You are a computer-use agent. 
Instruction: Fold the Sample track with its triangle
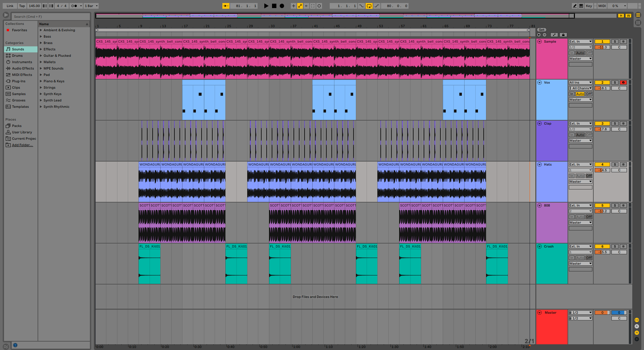pyautogui.click(x=540, y=41)
